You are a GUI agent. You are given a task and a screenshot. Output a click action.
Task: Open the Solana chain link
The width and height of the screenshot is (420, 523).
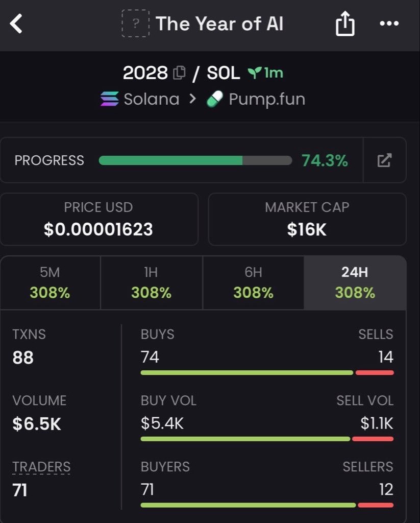click(x=152, y=99)
